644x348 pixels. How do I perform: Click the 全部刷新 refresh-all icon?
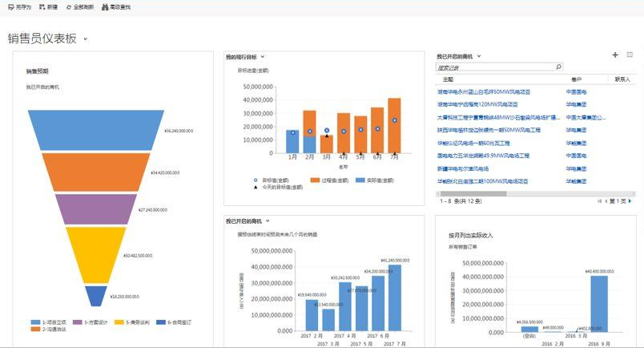pyautogui.click(x=69, y=7)
